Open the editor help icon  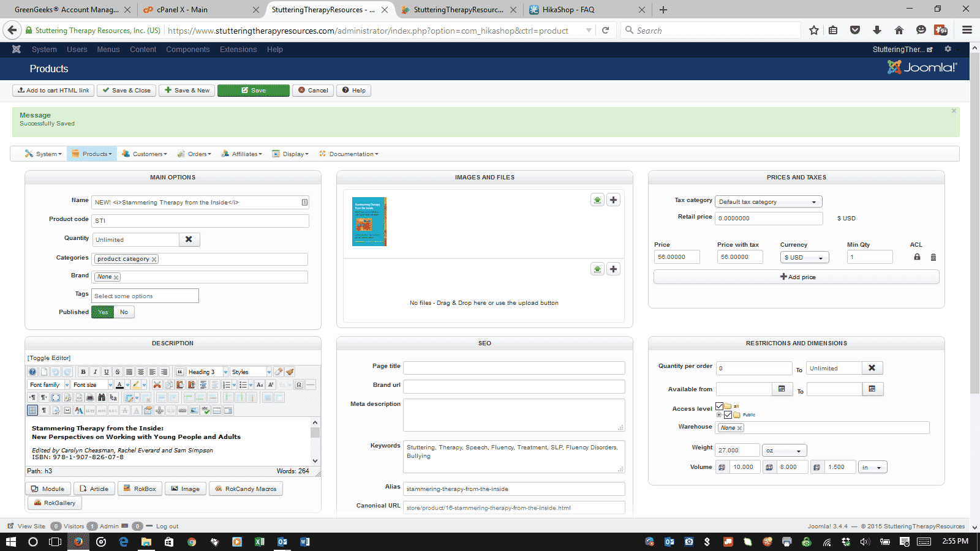pyautogui.click(x=32, y=372)
